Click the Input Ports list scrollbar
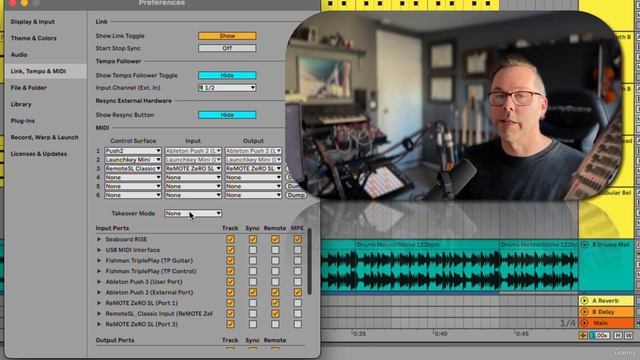 tap(310, 261)
